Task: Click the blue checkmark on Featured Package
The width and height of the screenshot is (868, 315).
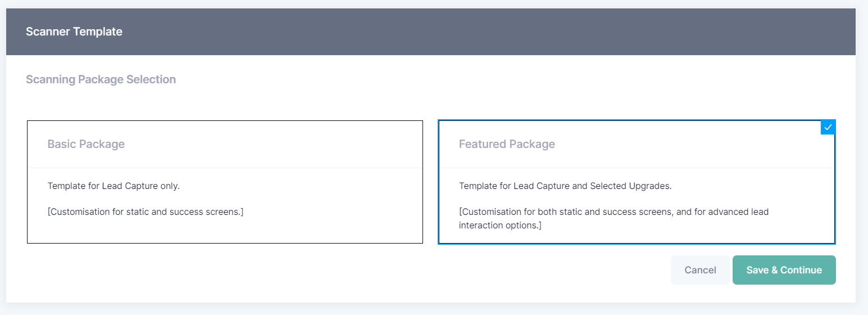Action: 828,128
